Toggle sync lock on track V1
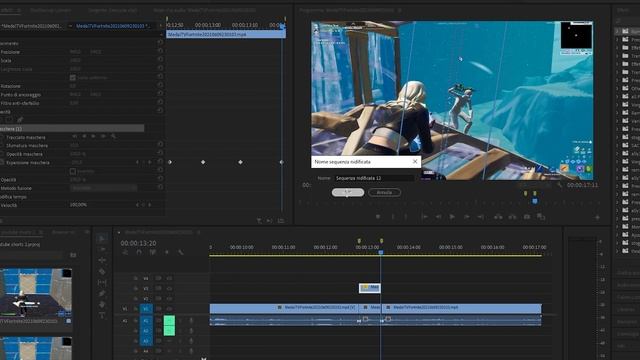This screenshot has width=640, height=360. point(158,309)
